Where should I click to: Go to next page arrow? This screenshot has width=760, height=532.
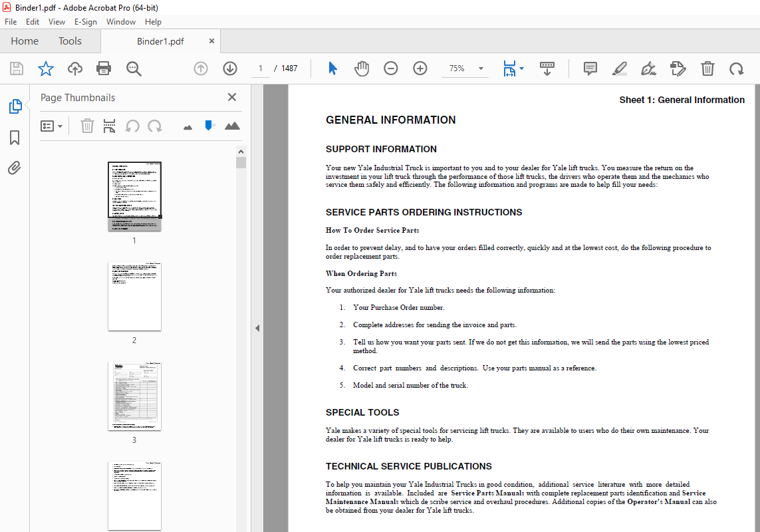tap(230, 68)
